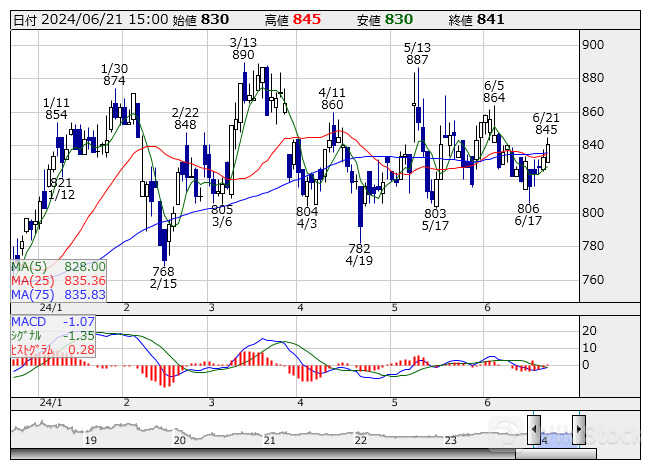This screenshot has height=470, width=653.
Task: Click the 5/13 peak label 887
Action: click(x=417, y=60)
